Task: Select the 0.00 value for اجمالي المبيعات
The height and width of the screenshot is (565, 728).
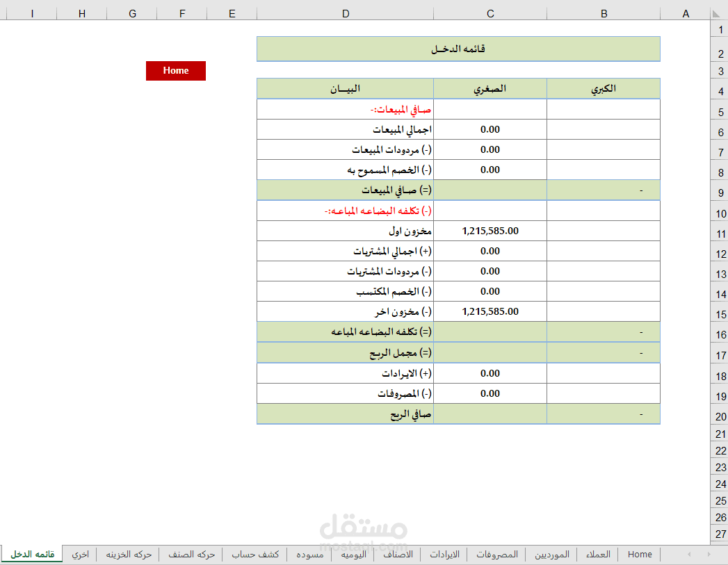Action: (x=490, y=129)
